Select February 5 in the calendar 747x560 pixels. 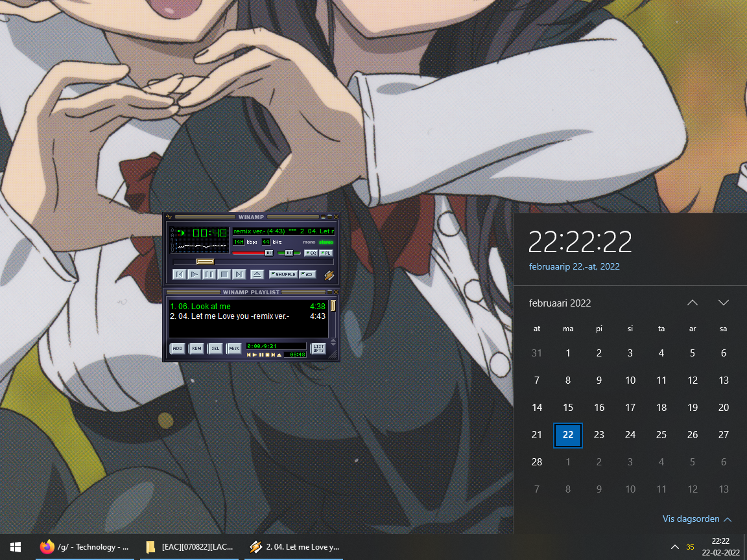[693, 353]
